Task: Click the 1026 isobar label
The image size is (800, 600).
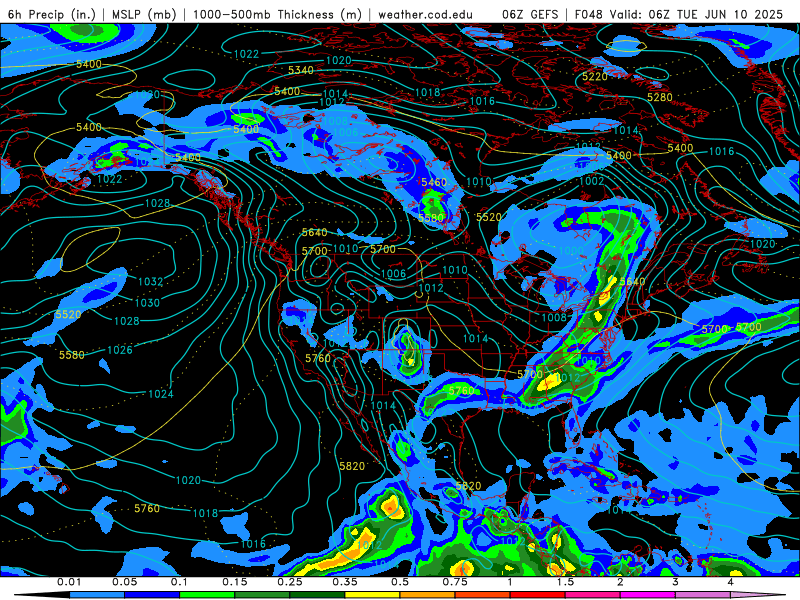Action: pos(120,350)
